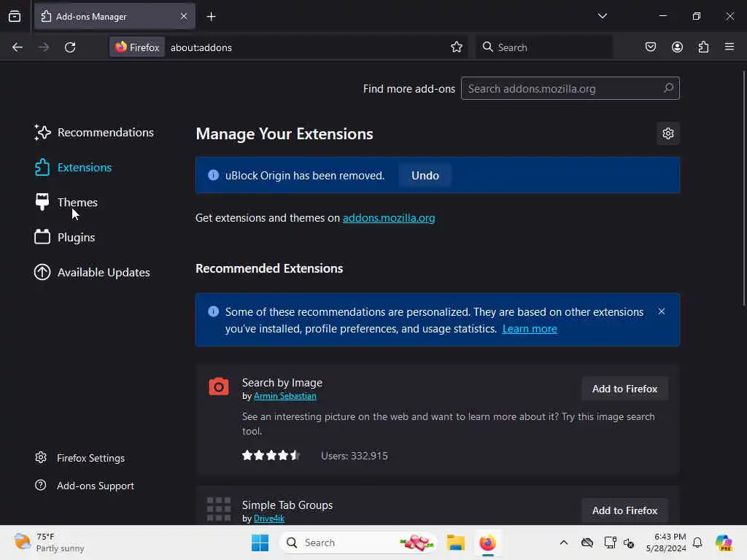The height and width of the screenshot is (560, 747).
Task: Close the Add-ons Manager tab
Action: pyautogui.click(x=184, y=16)
